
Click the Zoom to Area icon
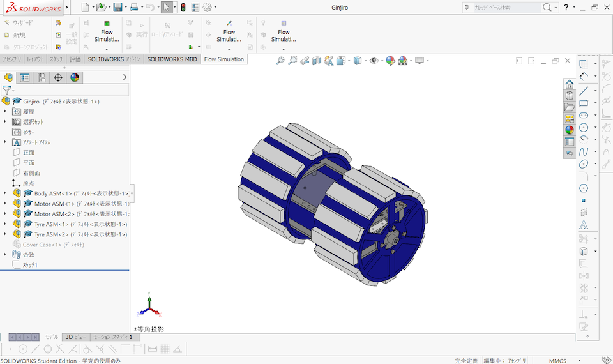click(292, 61)
